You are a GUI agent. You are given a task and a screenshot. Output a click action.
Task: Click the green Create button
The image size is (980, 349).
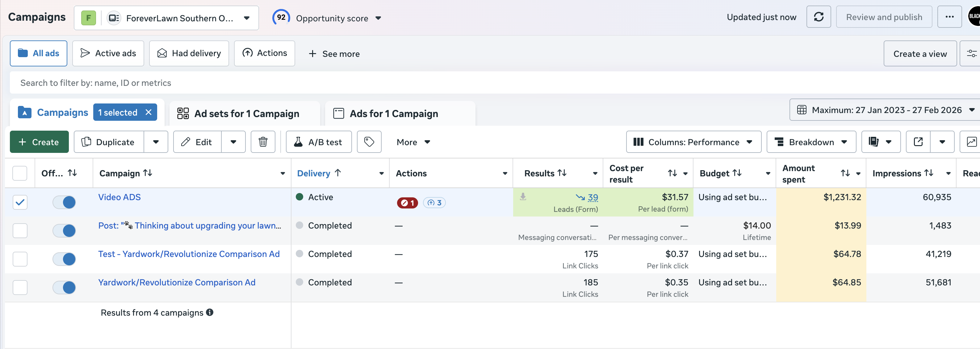(39, 142)
